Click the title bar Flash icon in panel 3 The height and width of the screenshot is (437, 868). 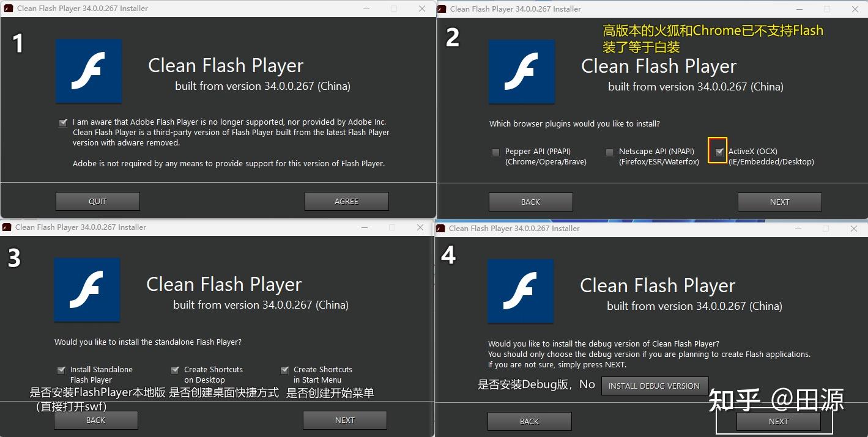tap(7, 227)
